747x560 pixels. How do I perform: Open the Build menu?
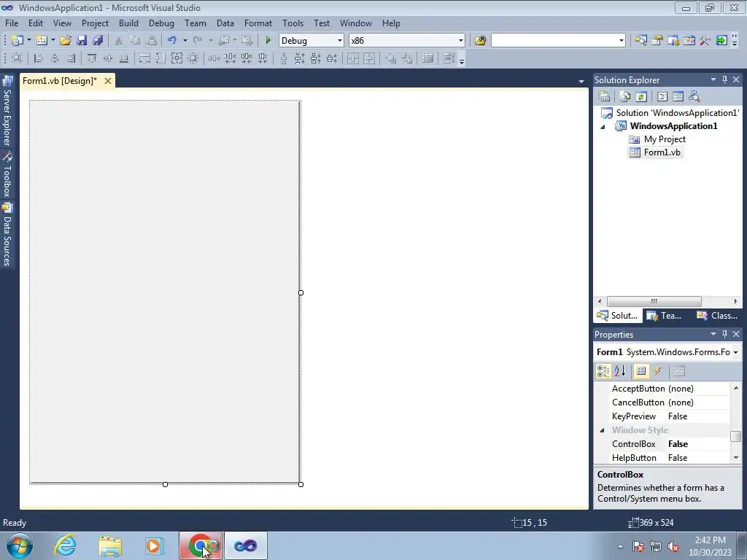pos(128,23)
